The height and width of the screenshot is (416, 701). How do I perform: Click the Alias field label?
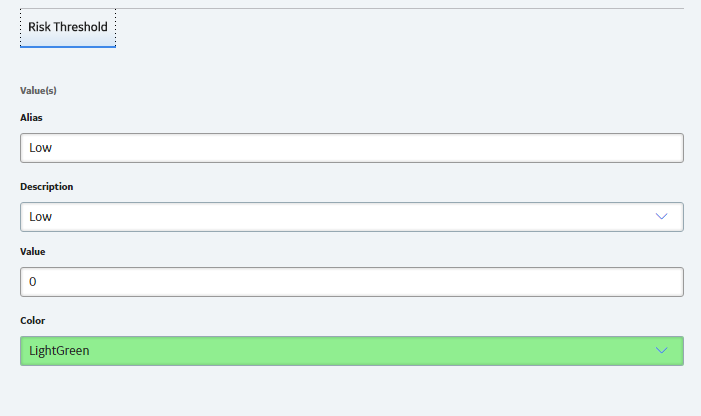[x=31, y=118]
